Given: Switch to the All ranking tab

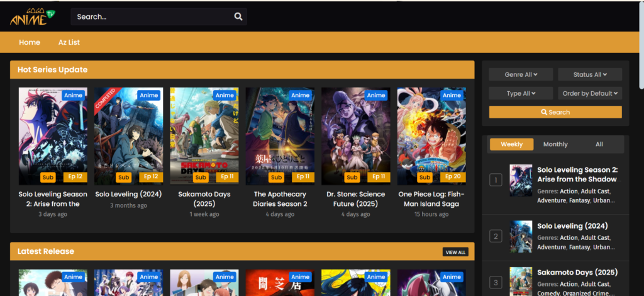Looking at the screenshot, I should pyautogui.click(x=599, y=144).
